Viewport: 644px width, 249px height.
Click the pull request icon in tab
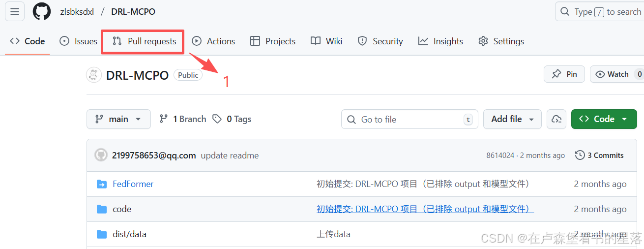click(117, 41)
